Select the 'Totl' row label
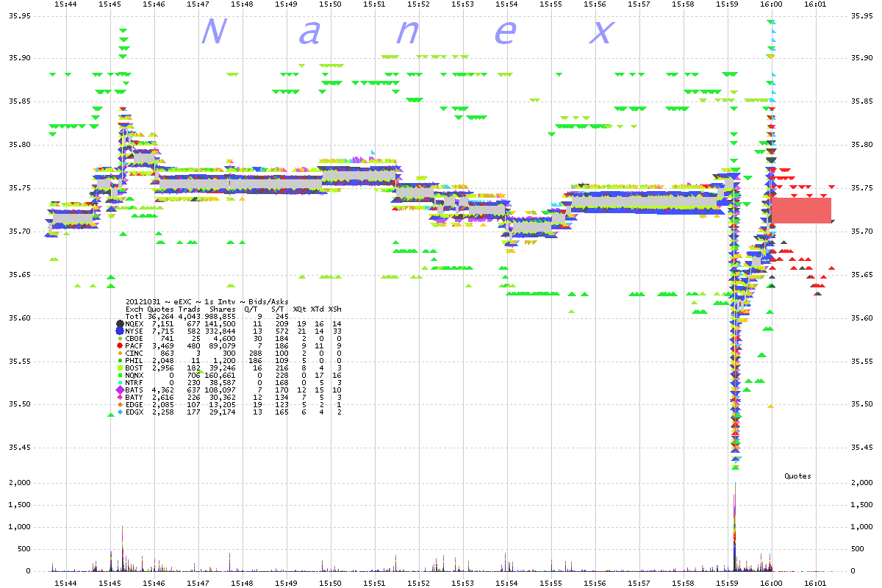The height and width of the screenshot is (588, 882). (135, 316)
